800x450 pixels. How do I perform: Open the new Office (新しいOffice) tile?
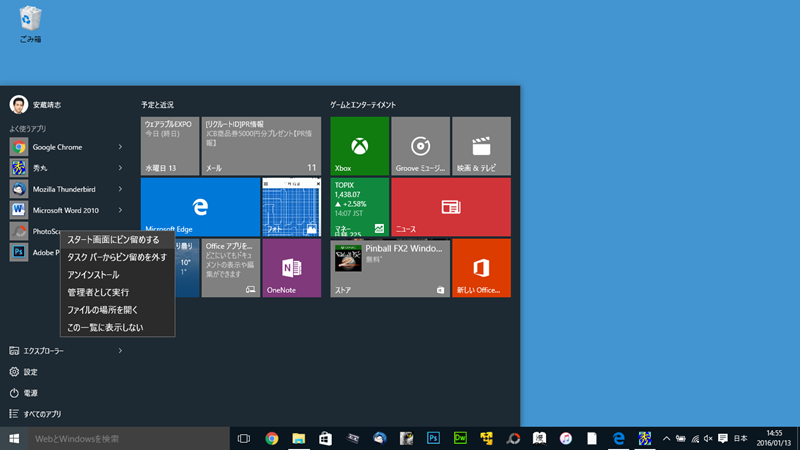point(481,268)
